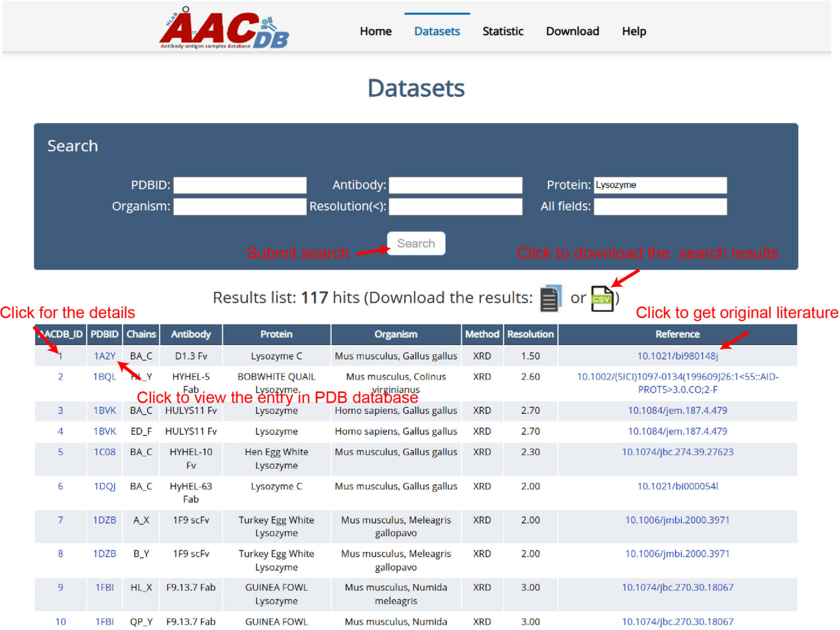Open reference 10.1074/jbc.274.39.27623
840x630 pixels.
(x=678, y=452)
